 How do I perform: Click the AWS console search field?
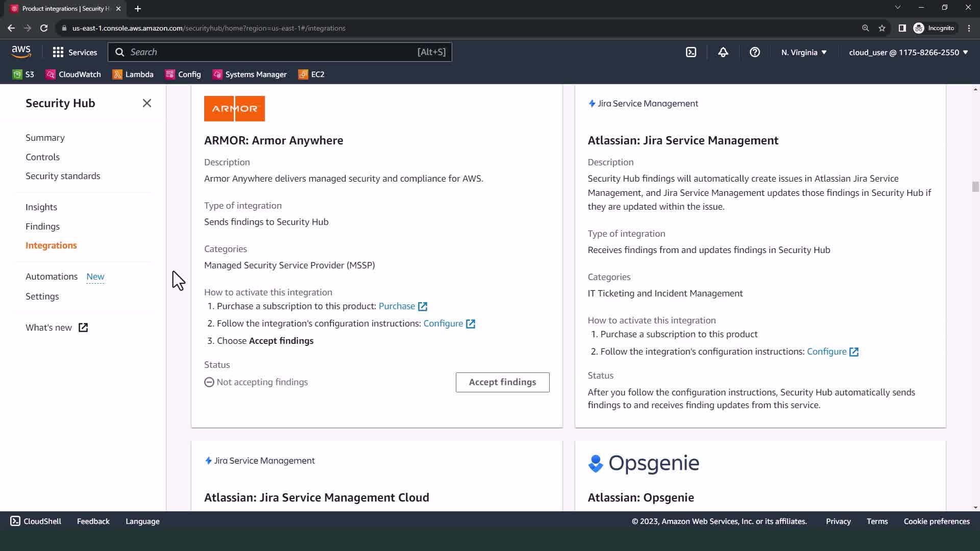pos(279,52)
